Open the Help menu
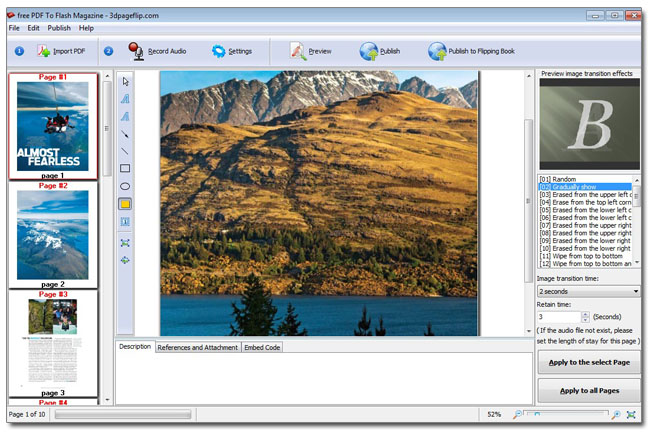The height and width of the screenshot is (438, 650). [x=86, y=28]
